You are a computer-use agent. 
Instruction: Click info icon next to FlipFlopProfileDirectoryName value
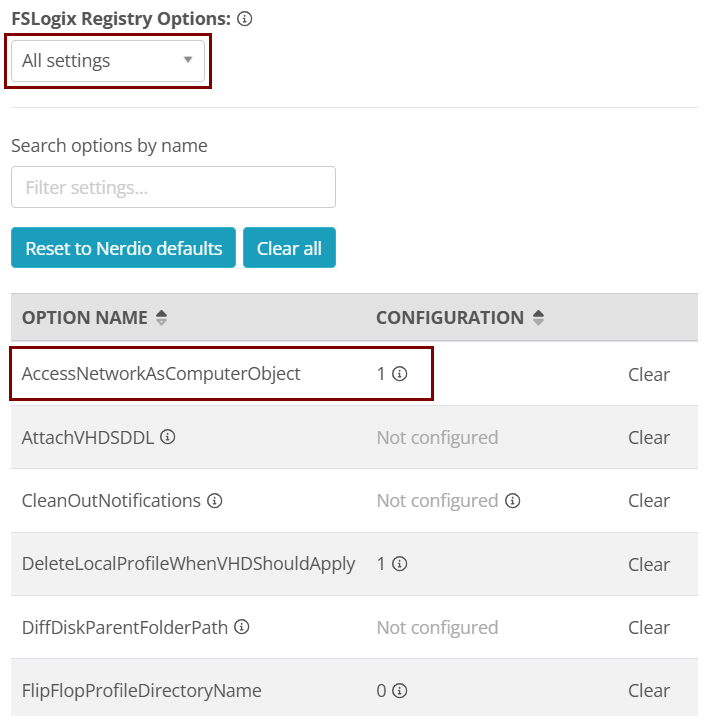399,691
